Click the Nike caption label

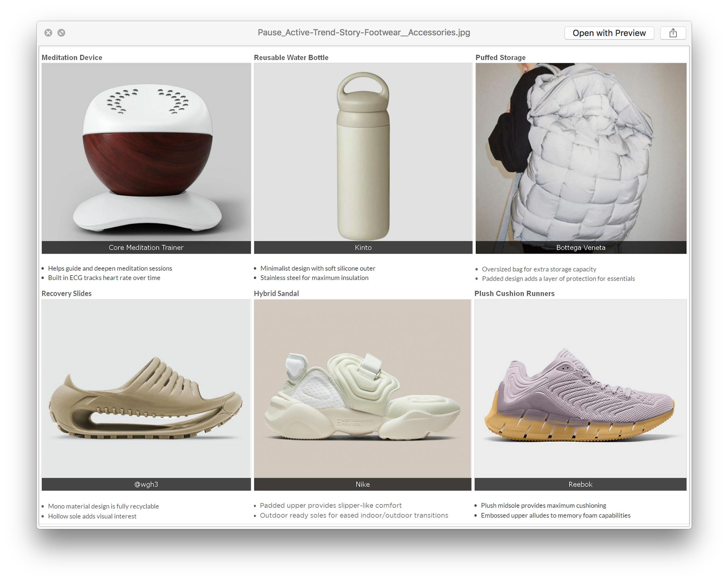point(362,484)
